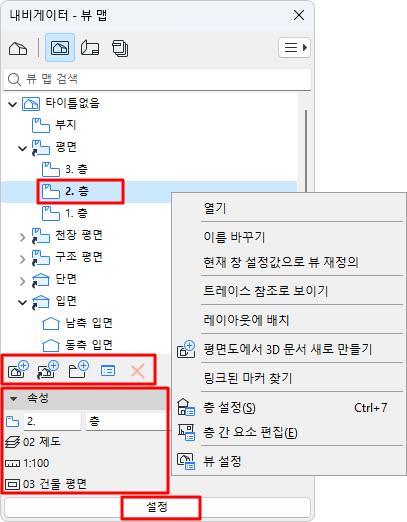Click the search magnifier icon
The height and width of the screenshot is (522, 407).
14,79
